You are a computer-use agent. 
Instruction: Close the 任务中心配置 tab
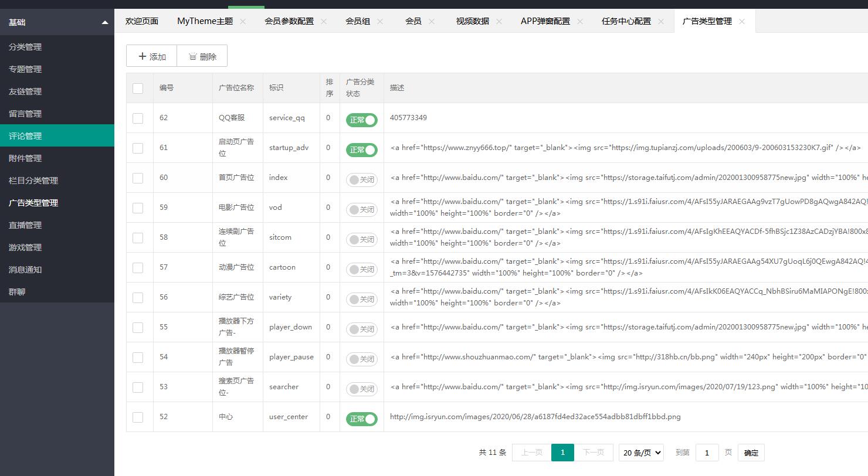(661, 21)
